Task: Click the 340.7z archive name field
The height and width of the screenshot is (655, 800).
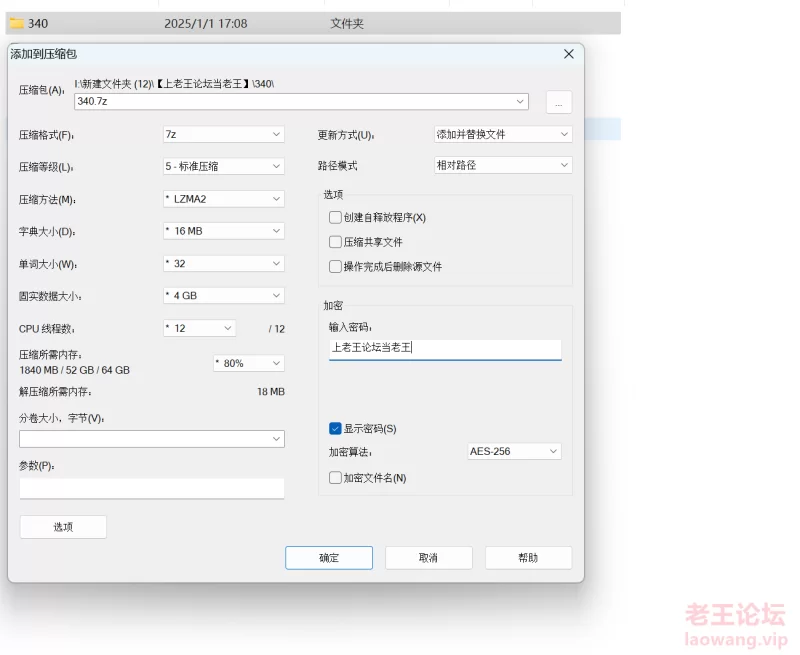Action: pos(301,102)
